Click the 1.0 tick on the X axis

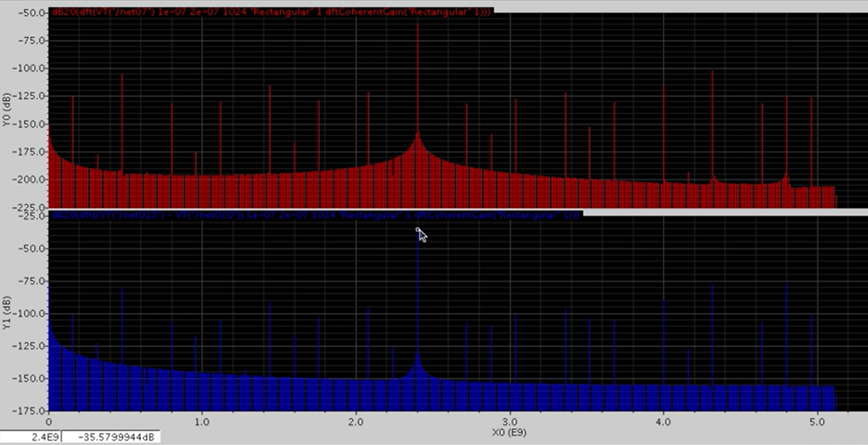tap(202, 422)
